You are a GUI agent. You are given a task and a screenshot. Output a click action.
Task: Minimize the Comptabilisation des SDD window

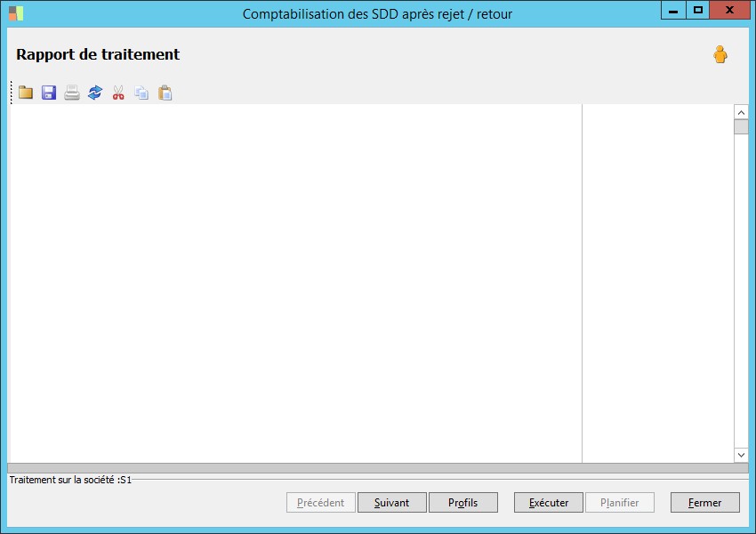click(x=673, y=11)
